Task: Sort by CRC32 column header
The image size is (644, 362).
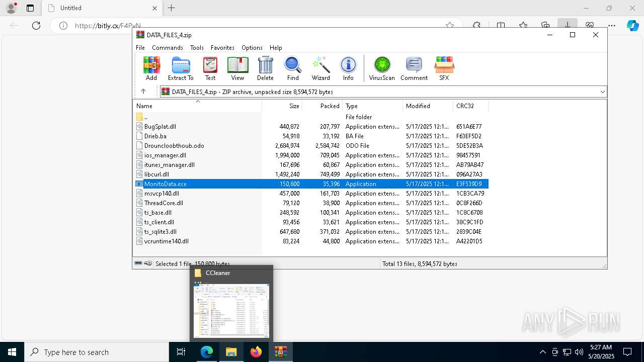Action: pos(471,106)
